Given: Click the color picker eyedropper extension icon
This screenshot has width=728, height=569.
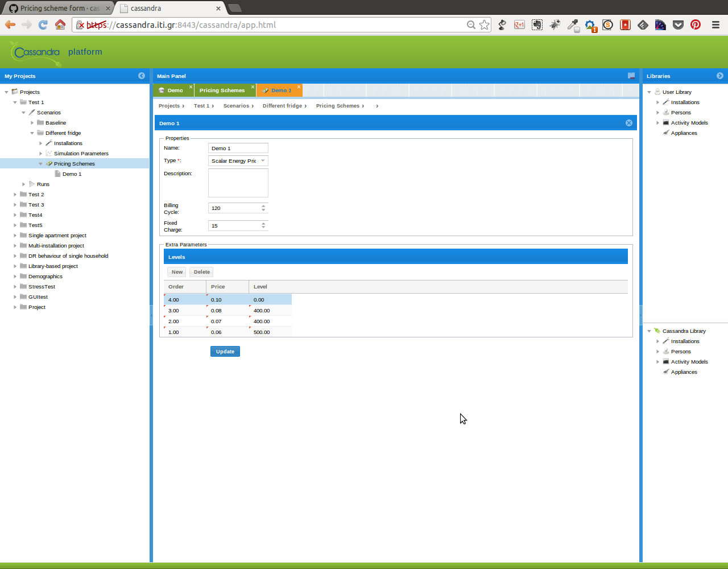Looking at the screenshot, I should [573, 24].
